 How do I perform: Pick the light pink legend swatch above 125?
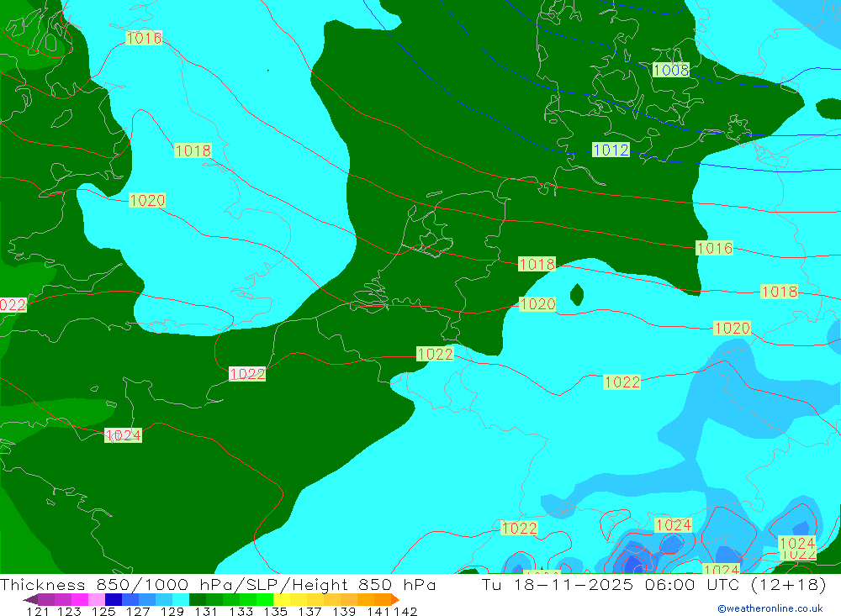click(97, 599)
